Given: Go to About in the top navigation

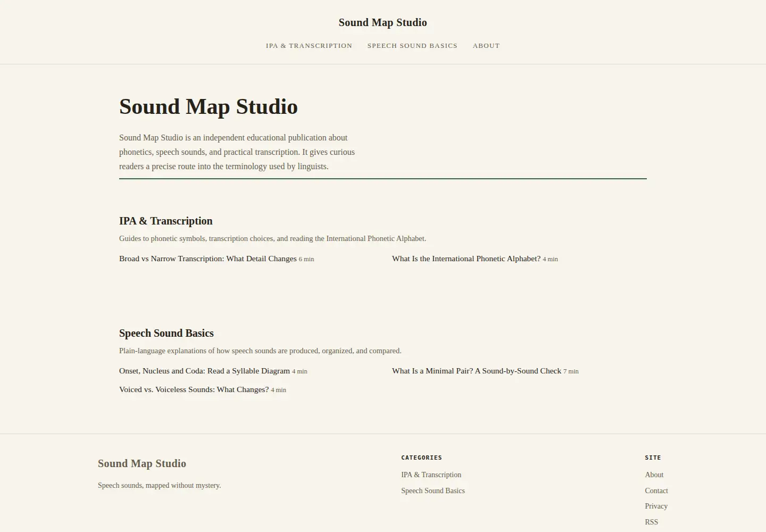Looking at the screenshot, I should [486, 46].
